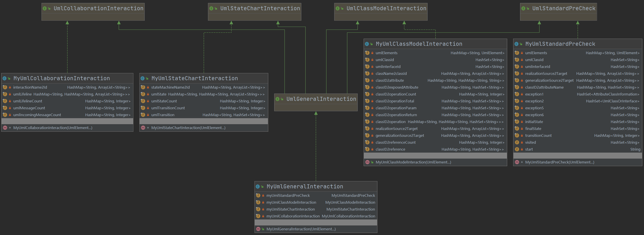Select MyUmlStandardPreCheck(UmlElement...) constructor

pos(560,162)
